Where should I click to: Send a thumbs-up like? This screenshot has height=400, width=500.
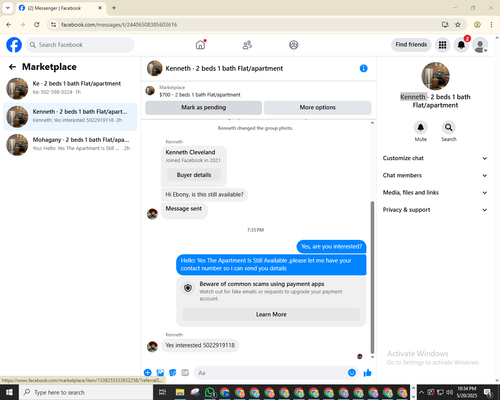click(367, 373)
